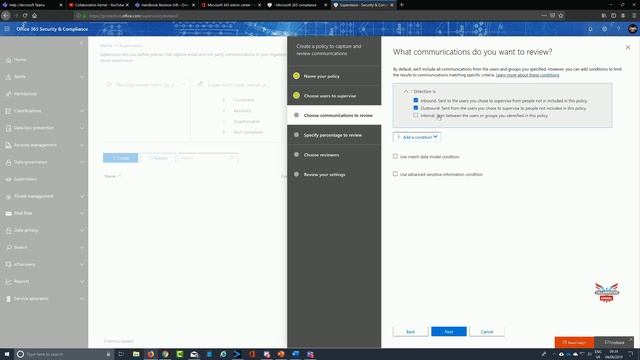The width and height of the screenshot is (640, 360).
Task: Open Learn more about these conditions link
Action: [527, 75]
